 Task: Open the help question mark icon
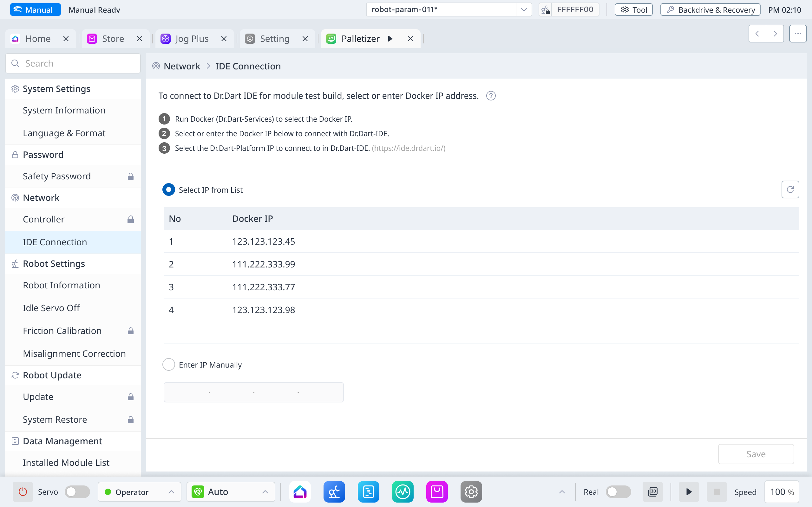click(491, 96)
